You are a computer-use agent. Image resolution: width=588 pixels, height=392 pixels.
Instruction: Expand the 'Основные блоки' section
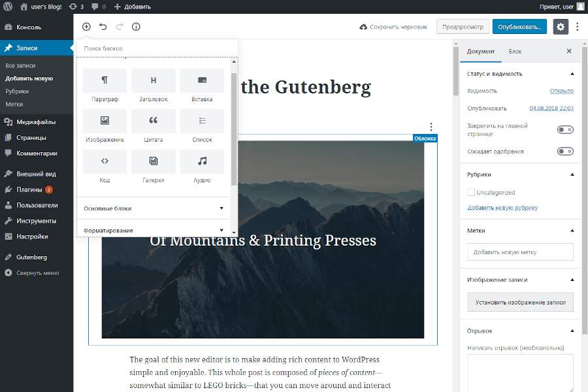tap(154, 208)
